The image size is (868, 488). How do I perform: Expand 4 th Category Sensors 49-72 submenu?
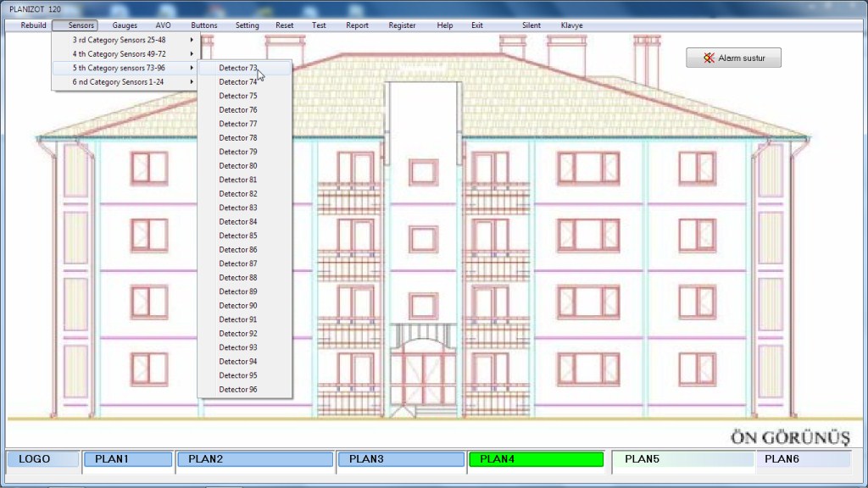click(125, 53)
